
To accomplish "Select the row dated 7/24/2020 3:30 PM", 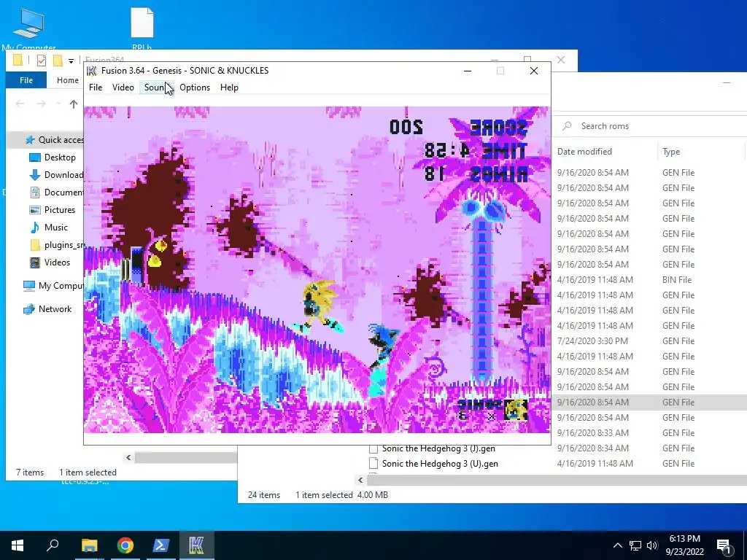I will tap(650, 341).
